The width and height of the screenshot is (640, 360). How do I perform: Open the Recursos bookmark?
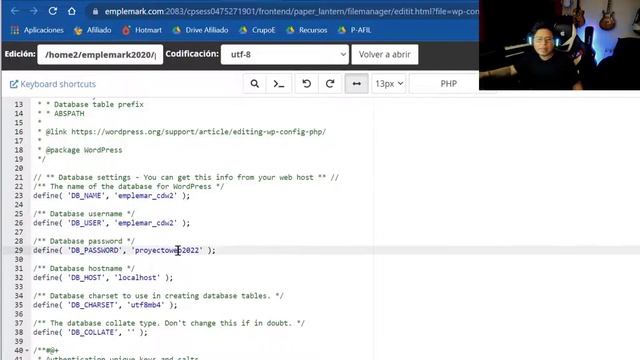[x=307, y=30]
